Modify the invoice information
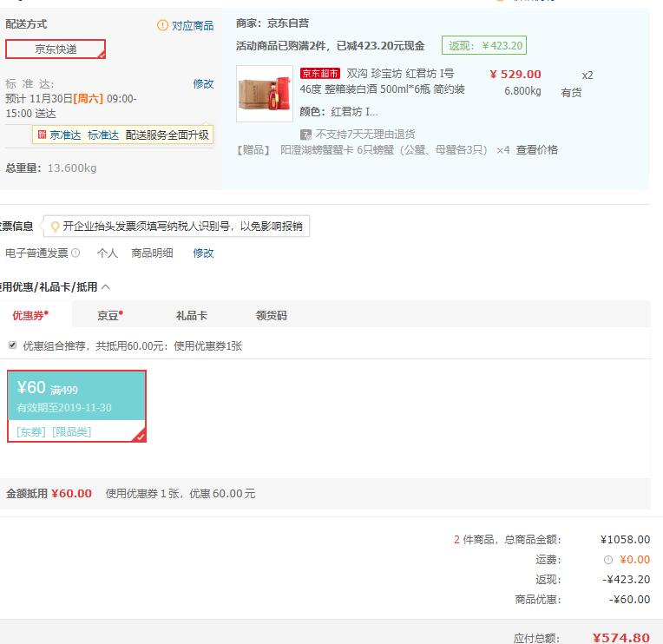This screenshot has height=644, width=663. (203, 253)
